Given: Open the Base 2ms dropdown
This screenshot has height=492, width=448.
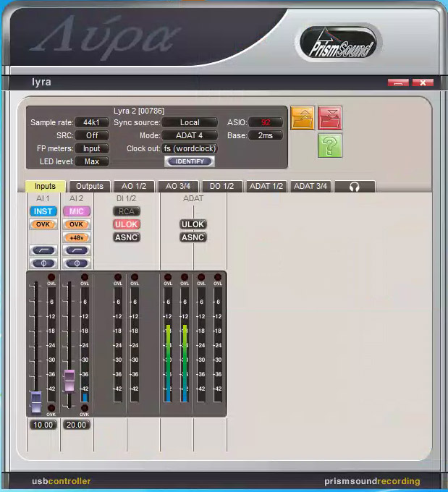Looking at the screenshot, I should [x=266, y=135].
